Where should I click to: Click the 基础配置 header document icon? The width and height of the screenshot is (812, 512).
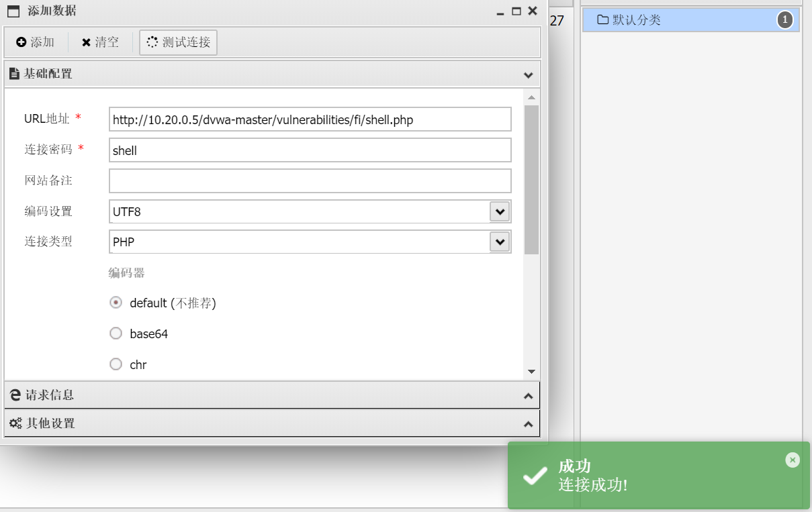click(x=13, y=74)
